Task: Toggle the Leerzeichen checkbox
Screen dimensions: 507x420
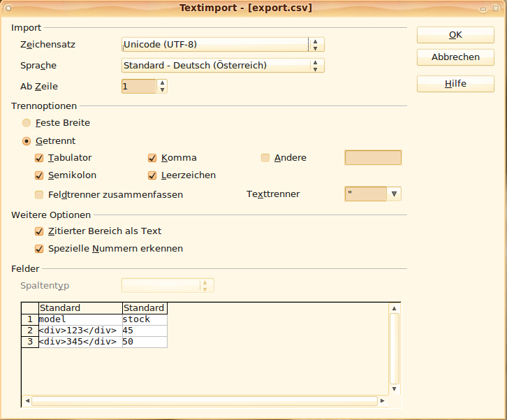Action: point(152,175)
